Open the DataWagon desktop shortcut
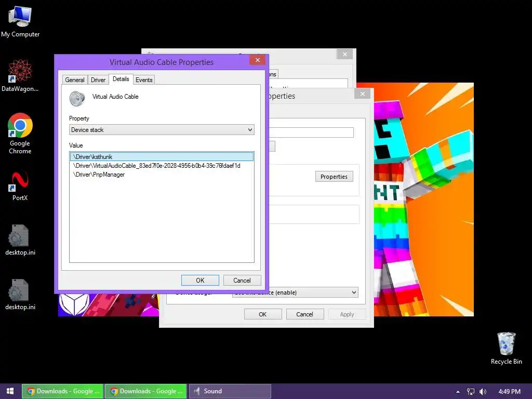 (x=20, y=75)
